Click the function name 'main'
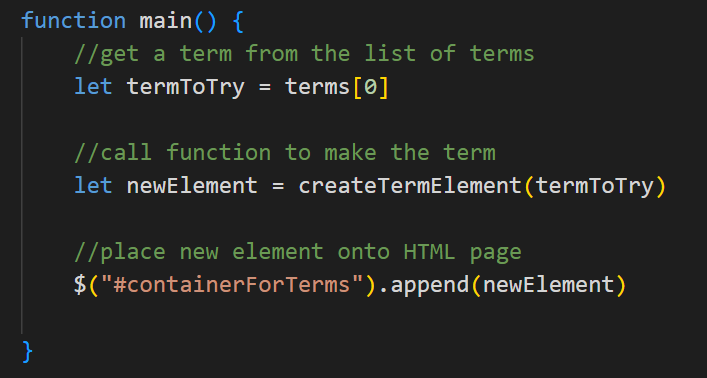This screenshot has height=378, width=707. (166, 21)
